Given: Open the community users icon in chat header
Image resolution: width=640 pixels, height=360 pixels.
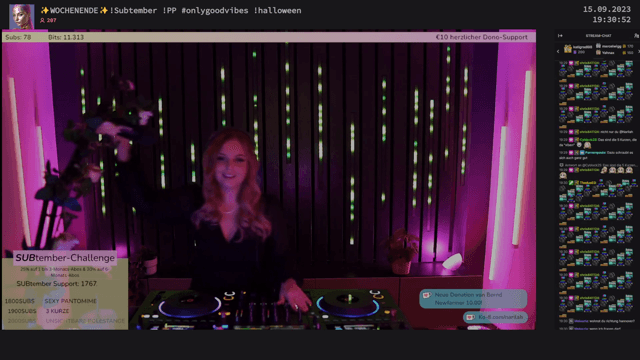Looking at the screenshot, I should point(636,36).
